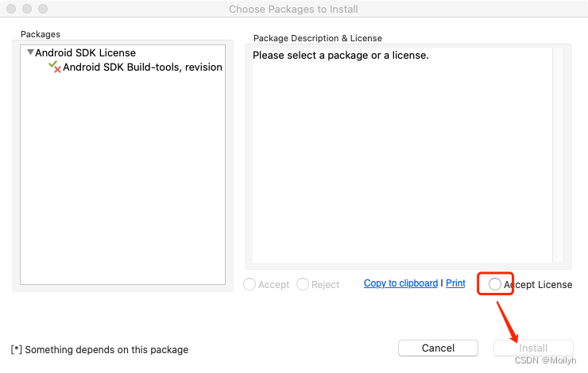Click the Print link
Screen dimensions: 588x373
tap(455, 283)
